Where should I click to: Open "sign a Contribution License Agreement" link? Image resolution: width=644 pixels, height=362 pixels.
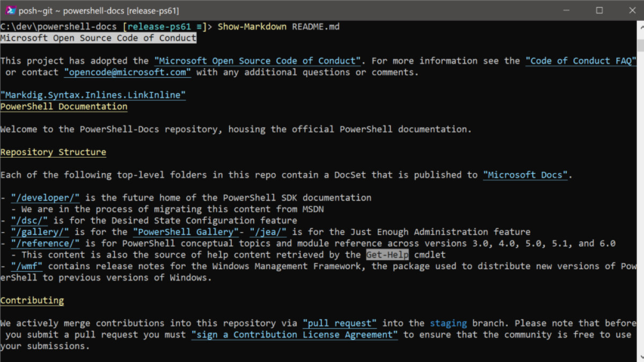[295, 335]
